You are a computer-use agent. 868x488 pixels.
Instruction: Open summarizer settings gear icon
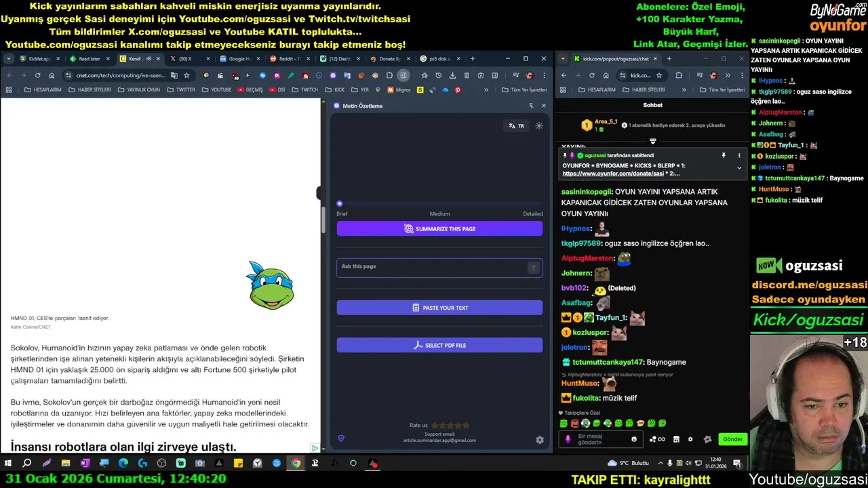click(x=540, y=440)
